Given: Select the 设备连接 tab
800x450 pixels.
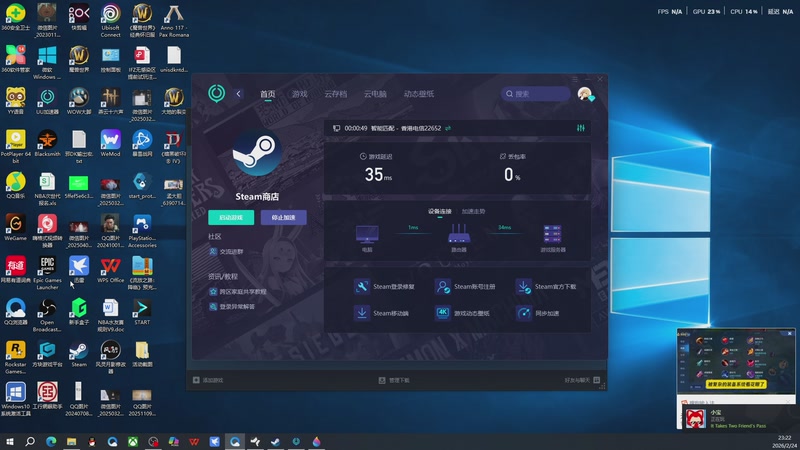Looking at the screenshot, I should click(x=440, y=211).
